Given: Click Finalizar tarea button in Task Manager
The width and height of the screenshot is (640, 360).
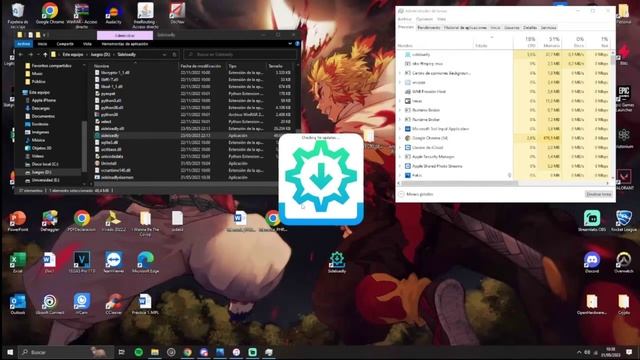Looking at the screenshot, I should pyautogui.click(x=599, y=194).
